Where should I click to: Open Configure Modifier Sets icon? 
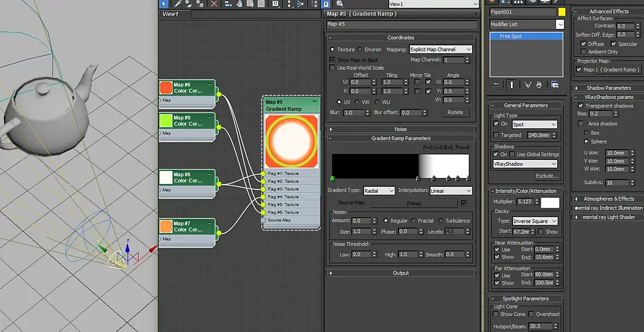click(555, 84)
